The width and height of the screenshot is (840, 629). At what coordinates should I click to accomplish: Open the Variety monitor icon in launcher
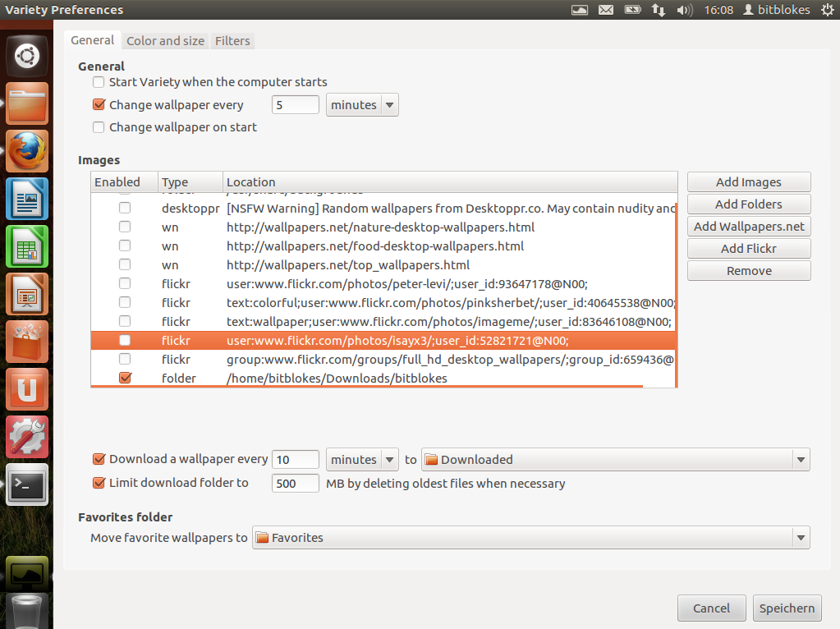(x=27, y=573)
